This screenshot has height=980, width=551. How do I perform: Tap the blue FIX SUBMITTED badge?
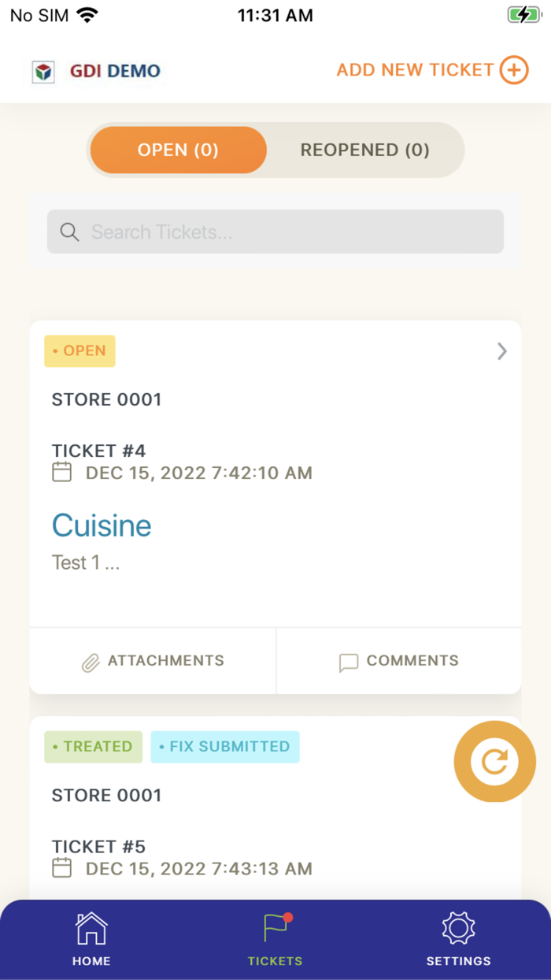click(x=225, y=747)
